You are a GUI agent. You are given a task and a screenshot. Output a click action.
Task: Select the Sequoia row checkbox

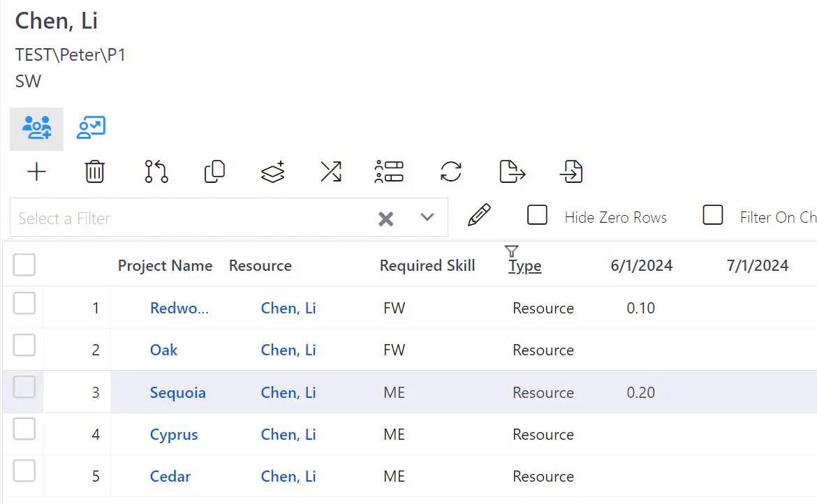(x=24, y=387)
